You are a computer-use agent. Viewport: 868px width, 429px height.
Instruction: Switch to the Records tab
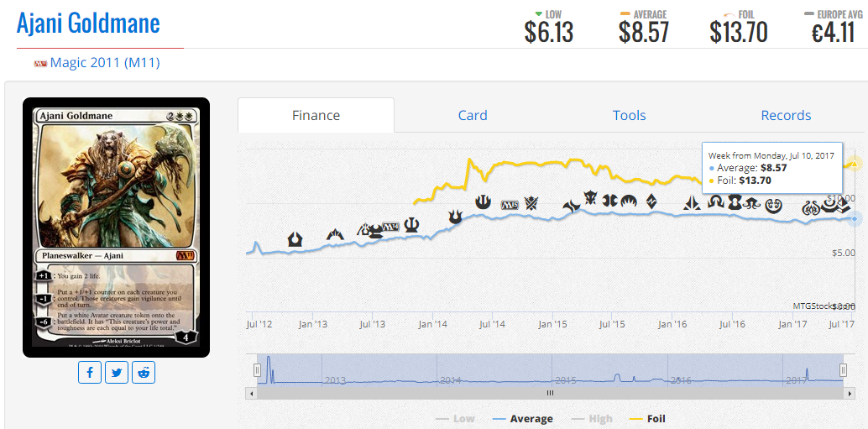[x=786, y=115]
